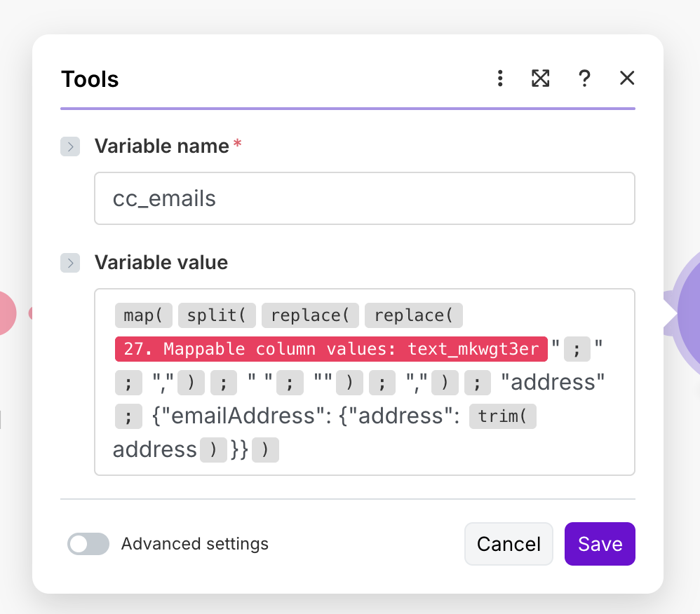Close the Tools dialog
Image resolution: width=700 pixels, height=614 pixels.
click(627, 79)
